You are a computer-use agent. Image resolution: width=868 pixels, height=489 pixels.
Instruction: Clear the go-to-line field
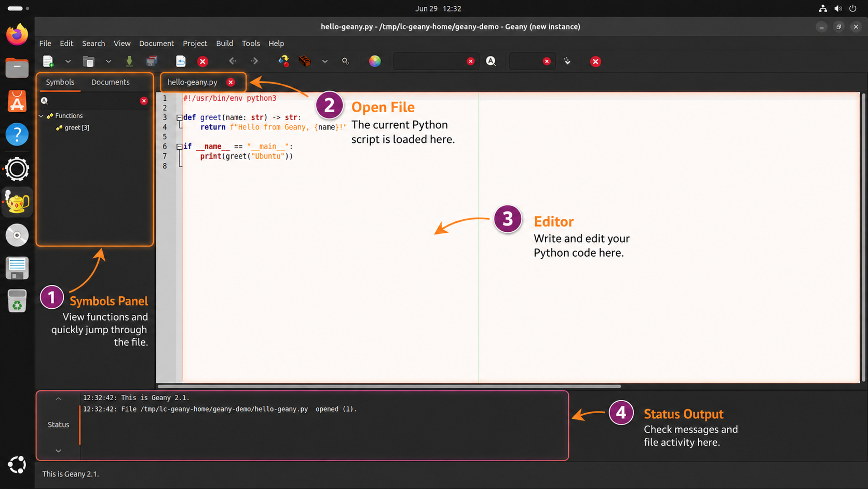pyautogui.click(x=547, y=61)
